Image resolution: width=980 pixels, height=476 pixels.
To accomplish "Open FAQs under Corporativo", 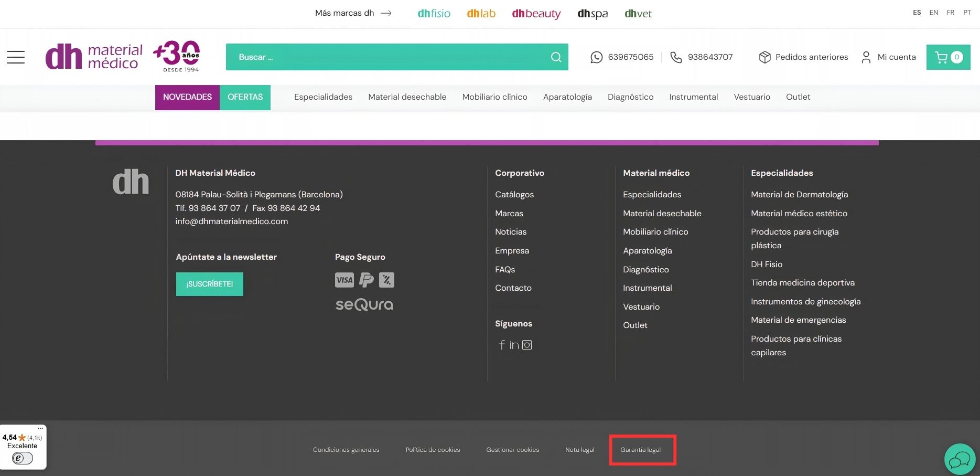I will [x=505, y=270].
